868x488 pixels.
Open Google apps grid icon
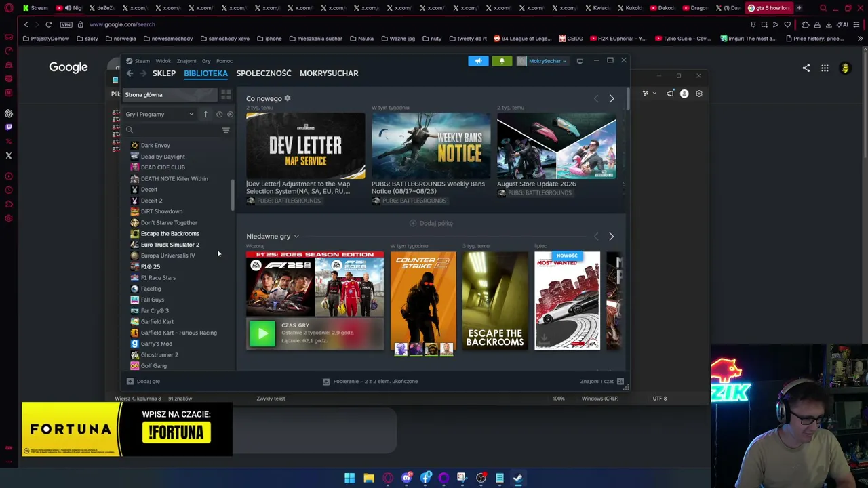point(825,68)
